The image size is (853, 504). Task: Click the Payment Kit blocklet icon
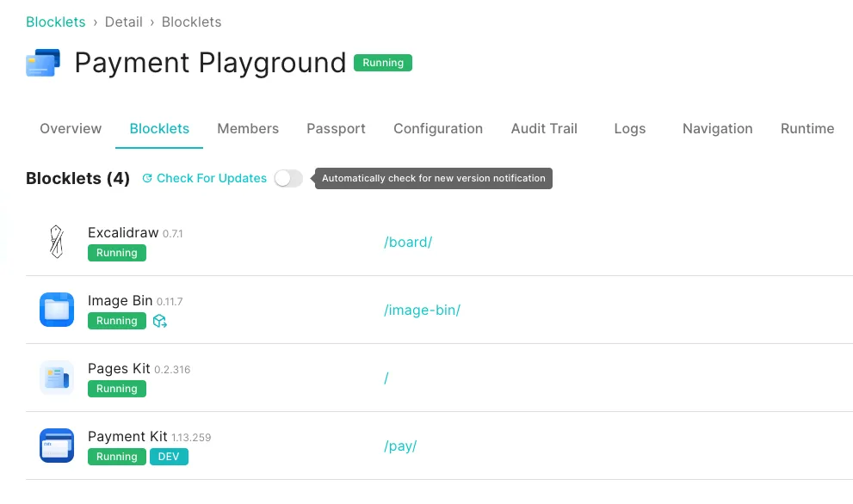coord(57,446)
